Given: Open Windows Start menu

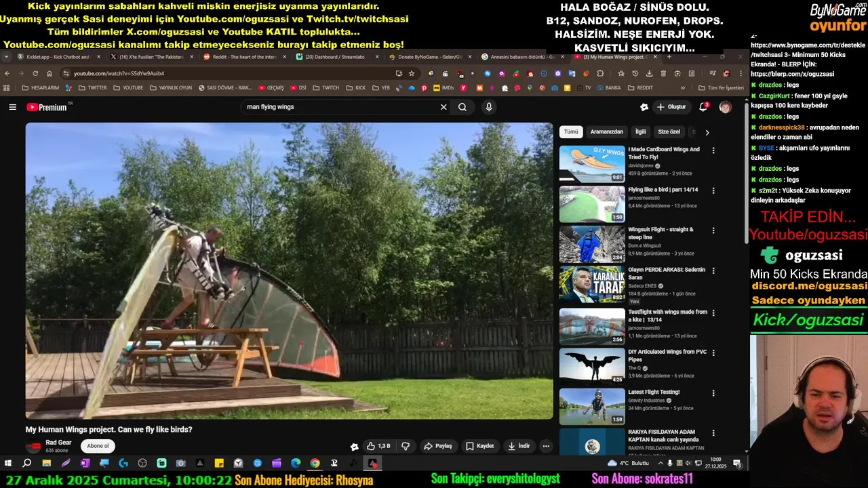Looking at the screenshot, I should click(x=8, y=464).
